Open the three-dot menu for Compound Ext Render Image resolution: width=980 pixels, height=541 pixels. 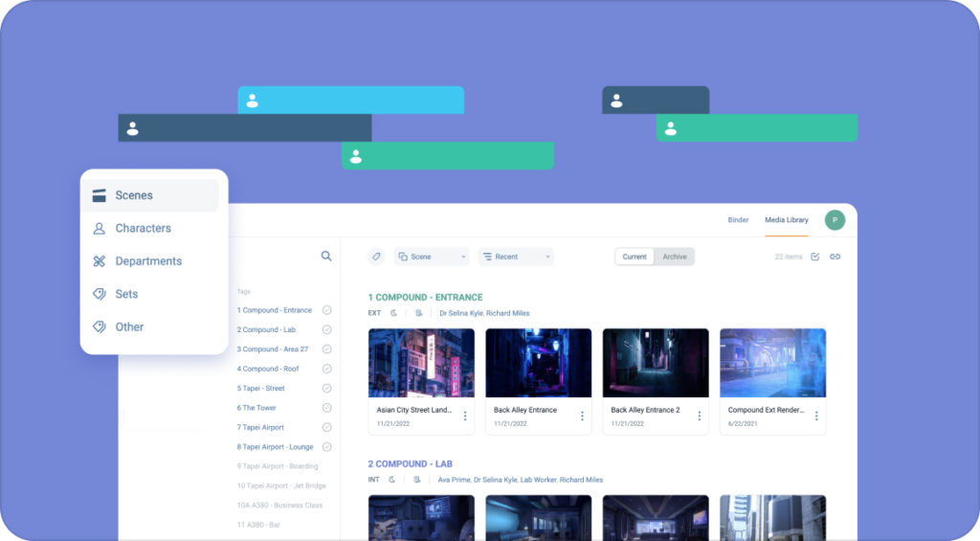pos(816,416)
